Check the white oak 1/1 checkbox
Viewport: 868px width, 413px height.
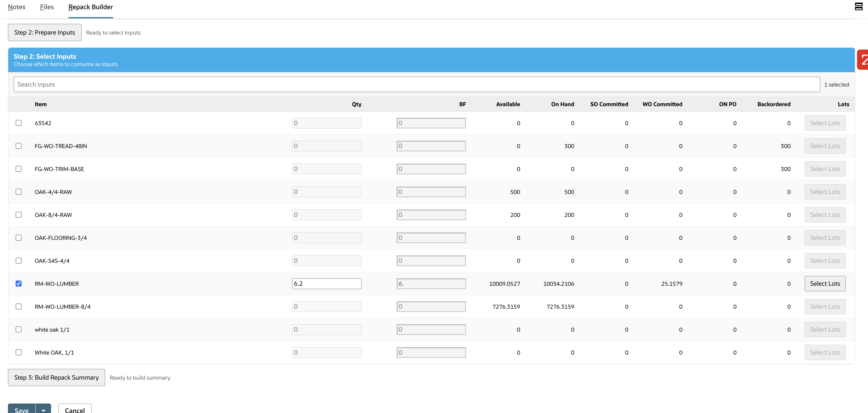pyautogui.click(x=19, y=329)
